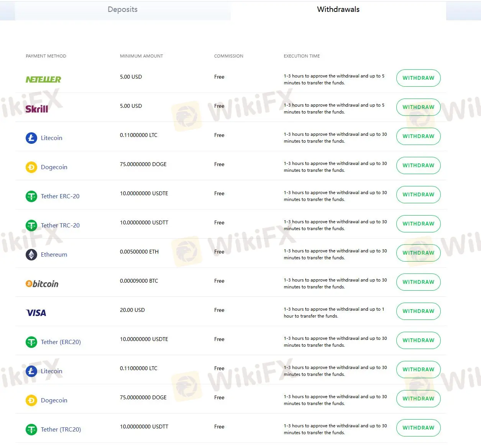Click WITHDRAW on the VISA row
This screenshot has height=448, width=481.
[418, 311]
